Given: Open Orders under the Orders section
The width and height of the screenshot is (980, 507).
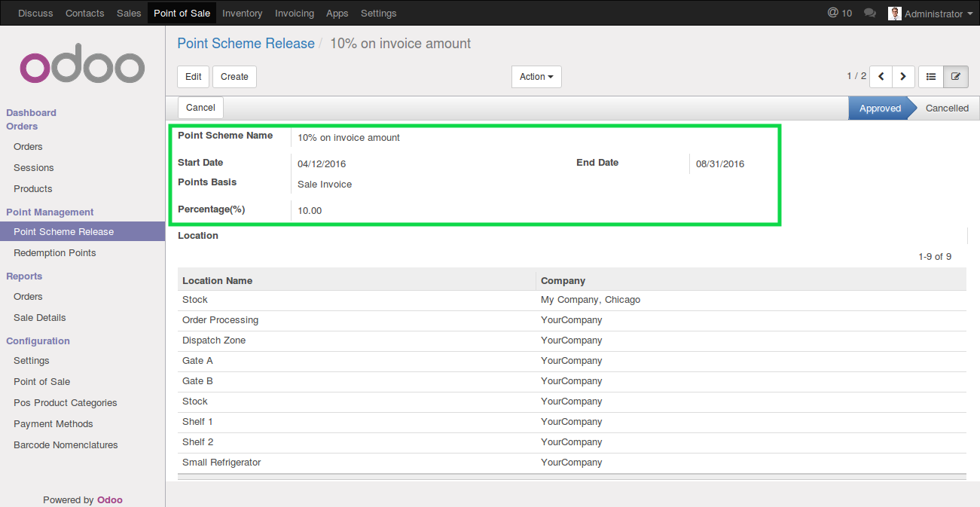Looking at the screenshot, I should (28, 147).
